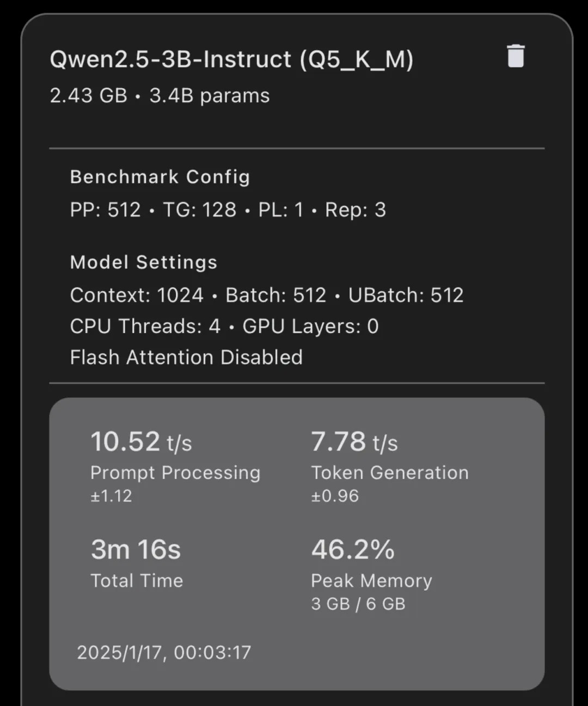Select the Qwen2.5-3B-Instruct (Q5_K_M) model title
The width and height of the screenshot is (588, 706).
tap(231, 59)
